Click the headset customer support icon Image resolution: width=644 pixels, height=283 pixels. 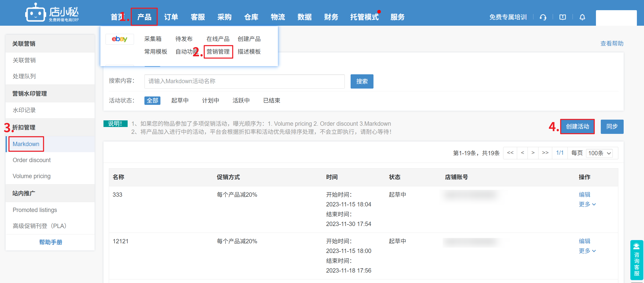[543, 17]
